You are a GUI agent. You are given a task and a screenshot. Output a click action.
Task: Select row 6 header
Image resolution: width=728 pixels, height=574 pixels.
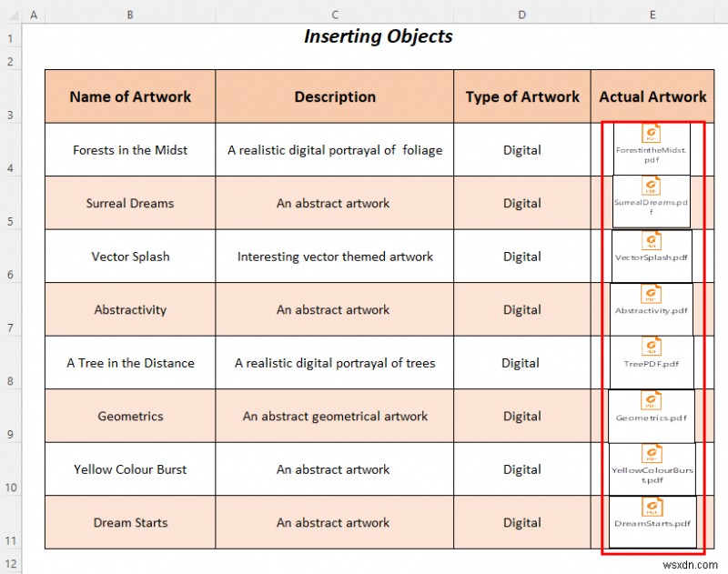click(11, 257)
